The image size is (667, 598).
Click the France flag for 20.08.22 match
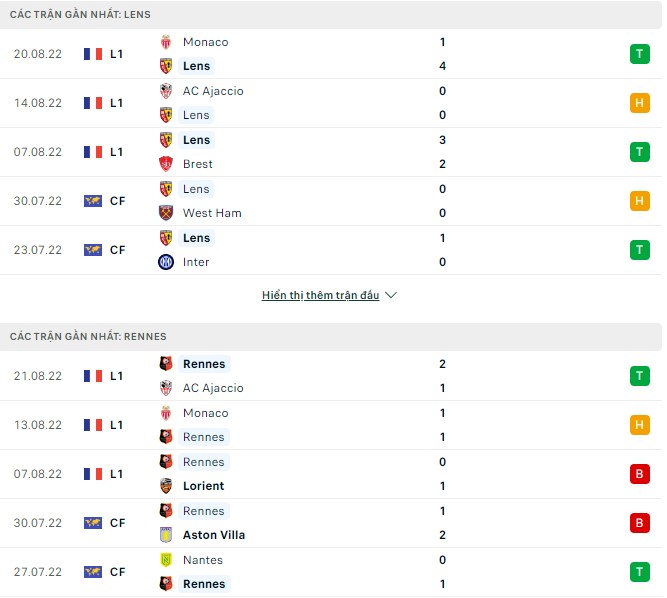[x=93, y=54]
